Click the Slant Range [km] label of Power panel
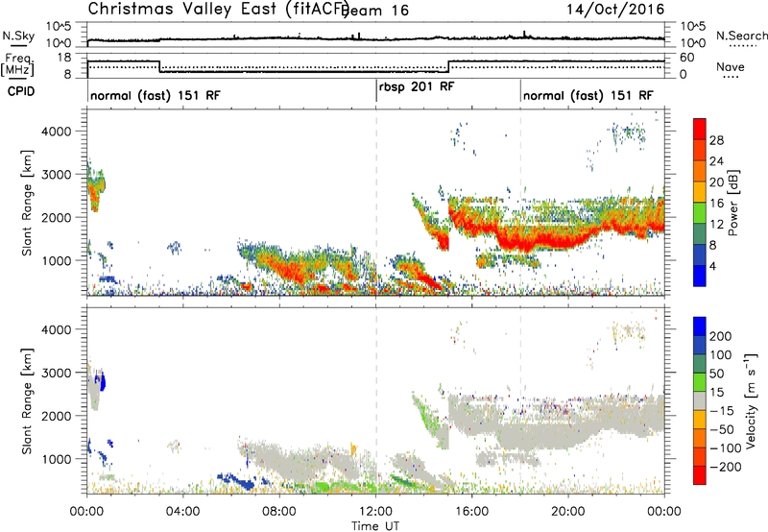 click(27, 203)
